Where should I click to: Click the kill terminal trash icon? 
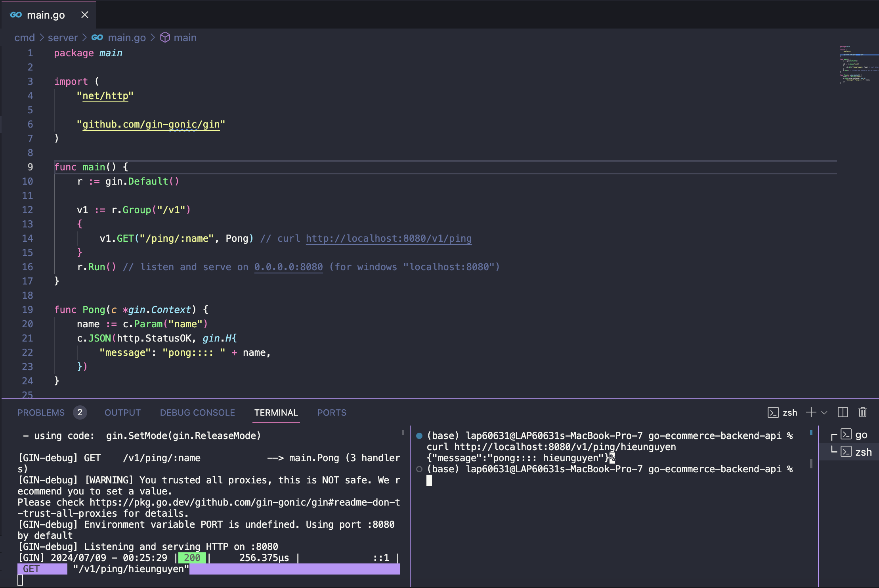point(863,412)
